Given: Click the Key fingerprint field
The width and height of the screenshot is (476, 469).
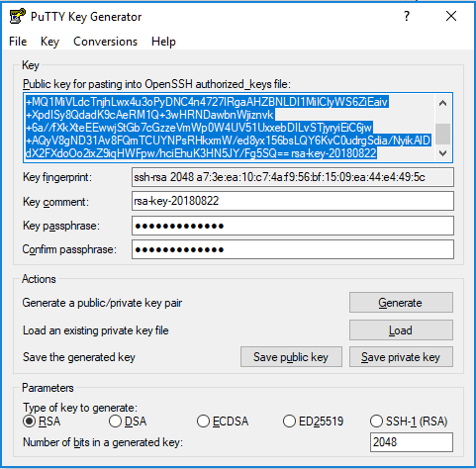Looking at the screenshot, I should tap(293, 177).
